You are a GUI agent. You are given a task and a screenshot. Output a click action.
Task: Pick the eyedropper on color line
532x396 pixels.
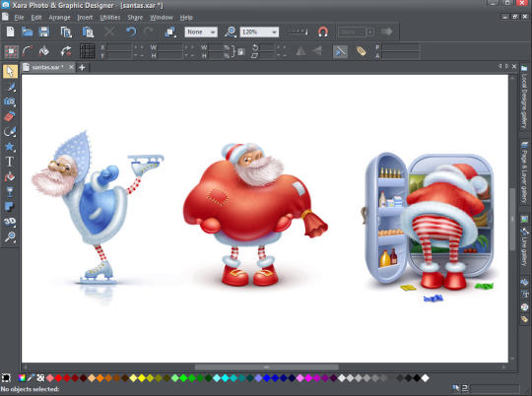[x=32, y=377]
